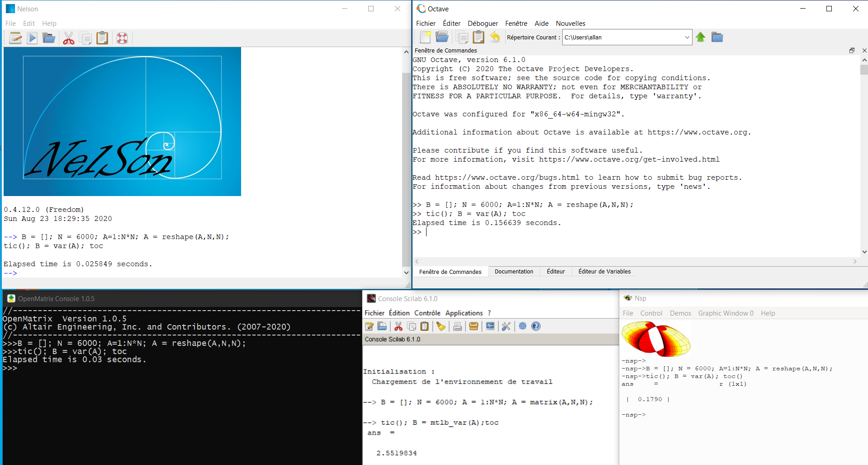This screenshot has width=868, height=465.
Task: Open Nelson File menu
Action: (10, 24)
